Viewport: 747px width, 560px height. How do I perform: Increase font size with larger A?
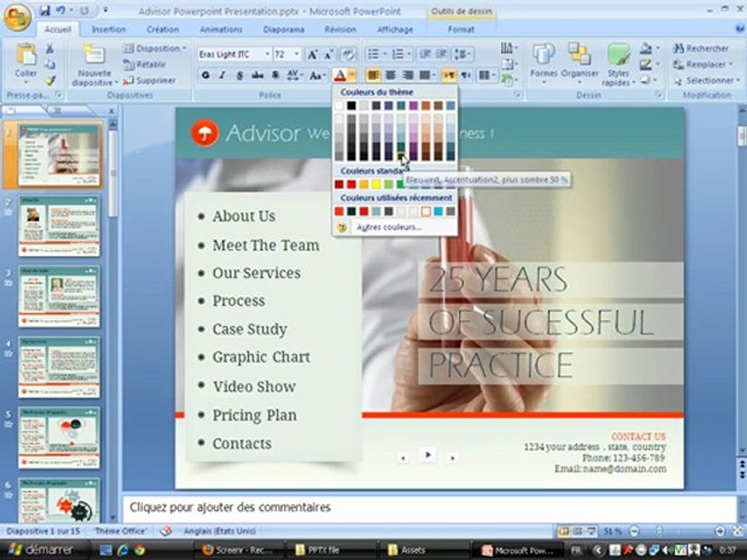click(312, 54)
